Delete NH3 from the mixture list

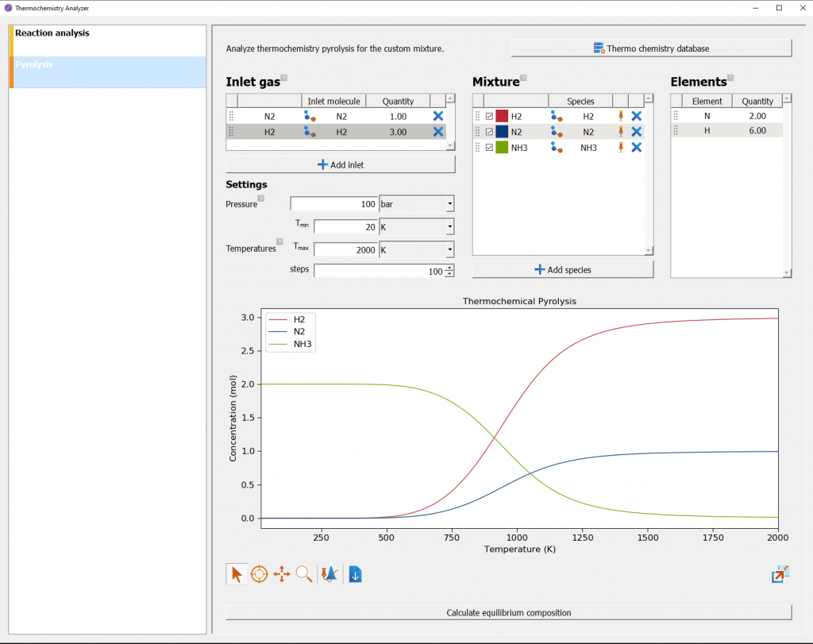pyautogui.click(x=637, y=148)
